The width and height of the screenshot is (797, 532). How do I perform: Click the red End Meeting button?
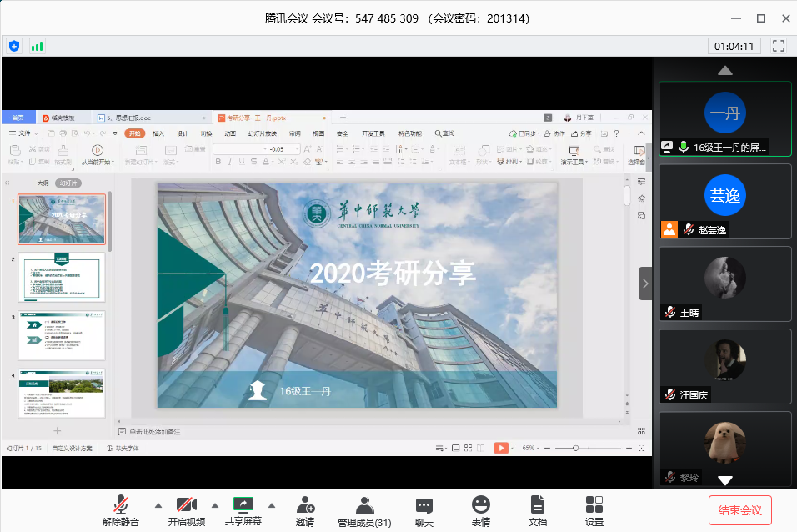click(740, 509)
